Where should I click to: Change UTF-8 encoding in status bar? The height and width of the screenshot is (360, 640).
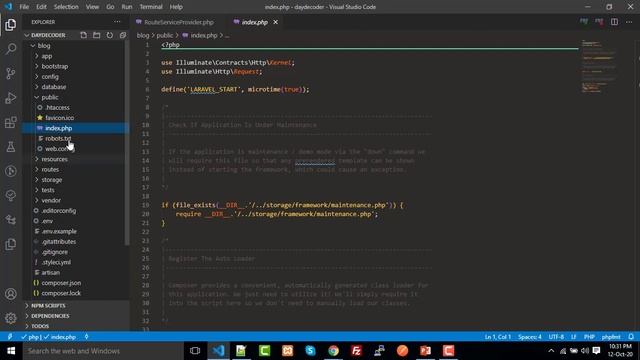pos(556,337)
